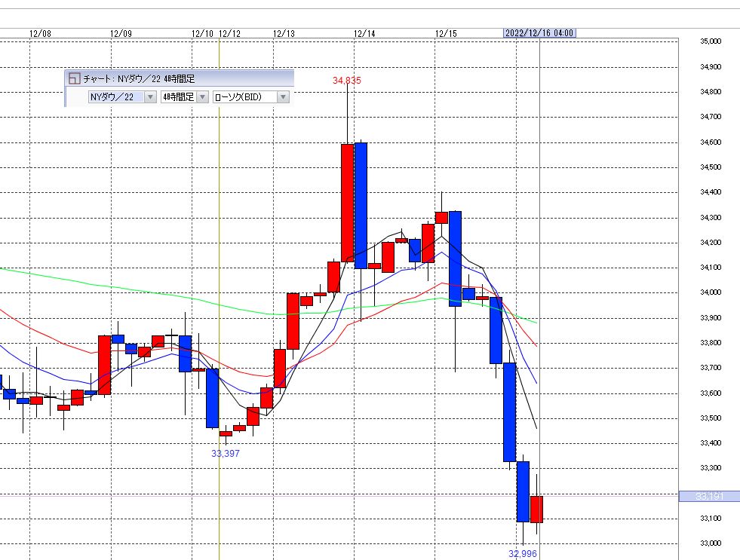Click the 34,835 high price label

(347, 81)
